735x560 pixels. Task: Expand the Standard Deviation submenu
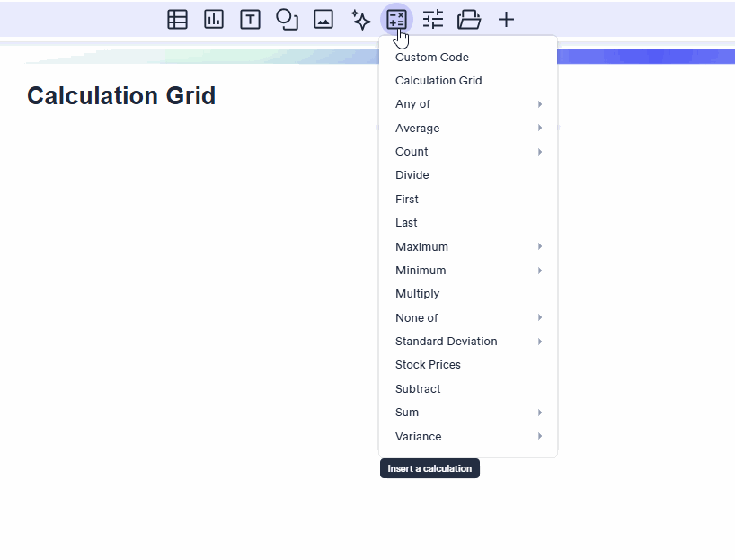point(467,342)
